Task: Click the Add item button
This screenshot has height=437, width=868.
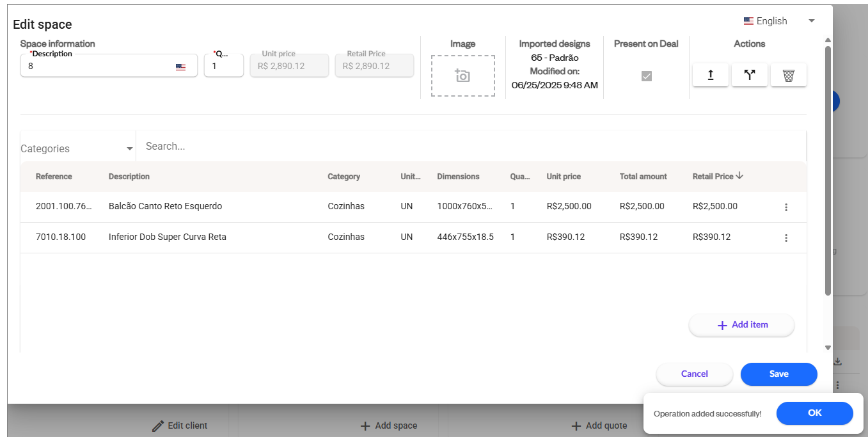Action: [x=741, y=325]
